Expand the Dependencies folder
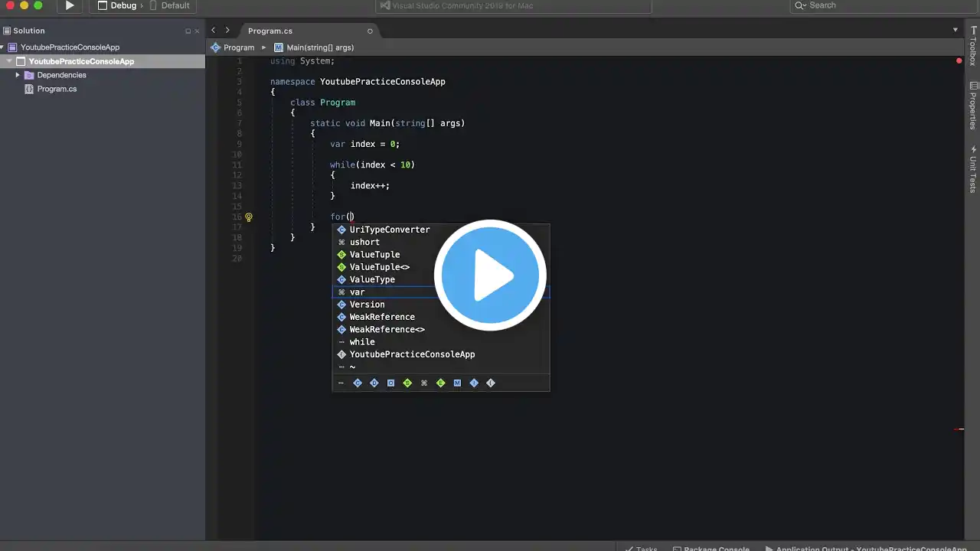The width and height of the screenshot is (980, 551). [x=18, y=75]
